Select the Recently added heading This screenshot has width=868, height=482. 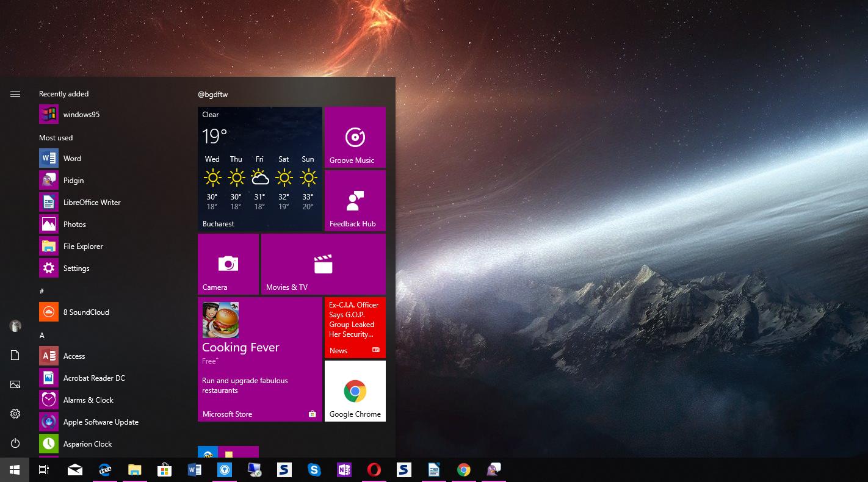[x=64, y=94]
